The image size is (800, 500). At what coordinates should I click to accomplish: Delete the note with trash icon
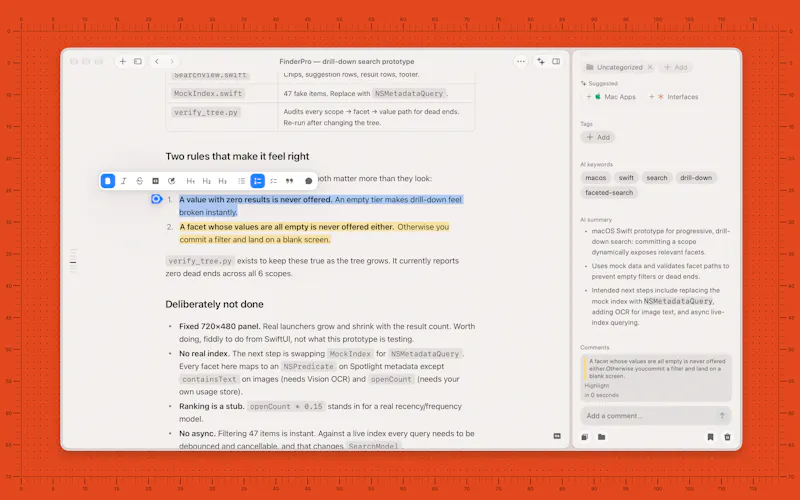pyautogui.click(x=728, y=437)
